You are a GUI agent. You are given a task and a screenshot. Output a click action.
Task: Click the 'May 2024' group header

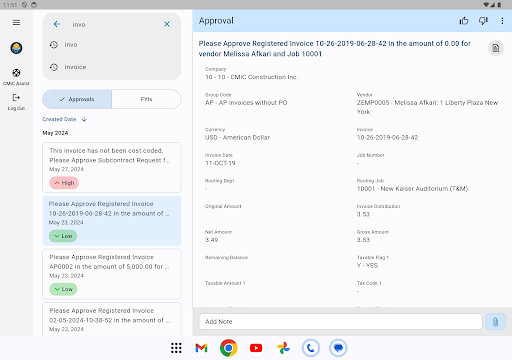tap(55, 133)
